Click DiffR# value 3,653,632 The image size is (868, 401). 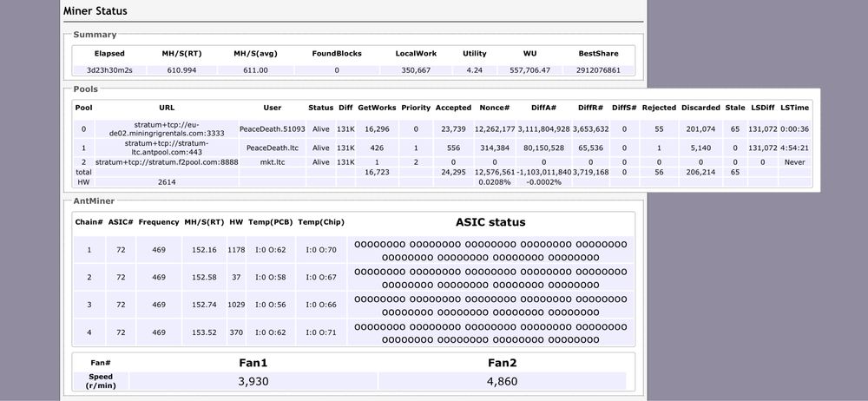pyautogui.click(x=590, y=129)
